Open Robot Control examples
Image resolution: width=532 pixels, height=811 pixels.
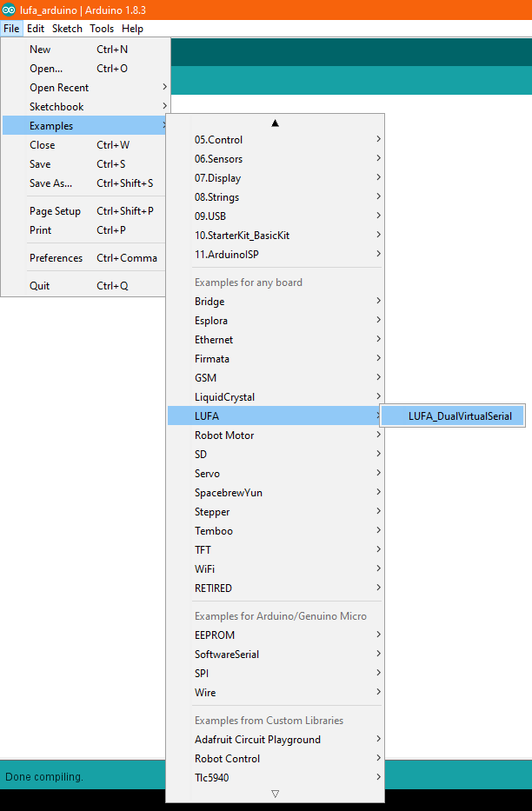point(275,759)
